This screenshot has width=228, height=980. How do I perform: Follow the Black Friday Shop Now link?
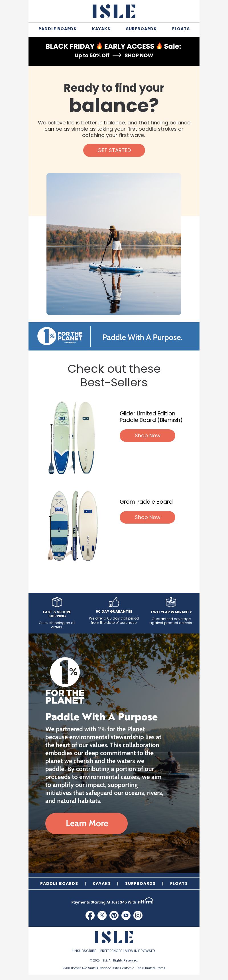139,56
